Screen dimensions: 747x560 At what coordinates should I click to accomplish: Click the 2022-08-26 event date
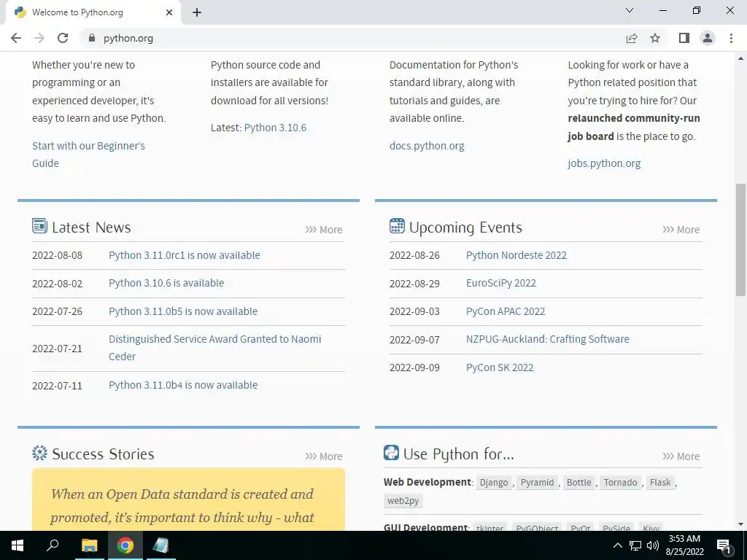[x=414, y=255]
